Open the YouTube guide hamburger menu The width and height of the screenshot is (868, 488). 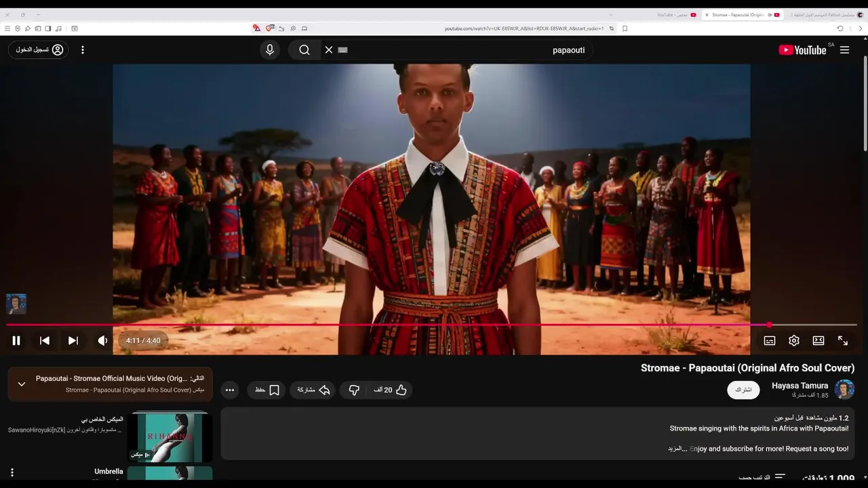[x=844, y=50]
